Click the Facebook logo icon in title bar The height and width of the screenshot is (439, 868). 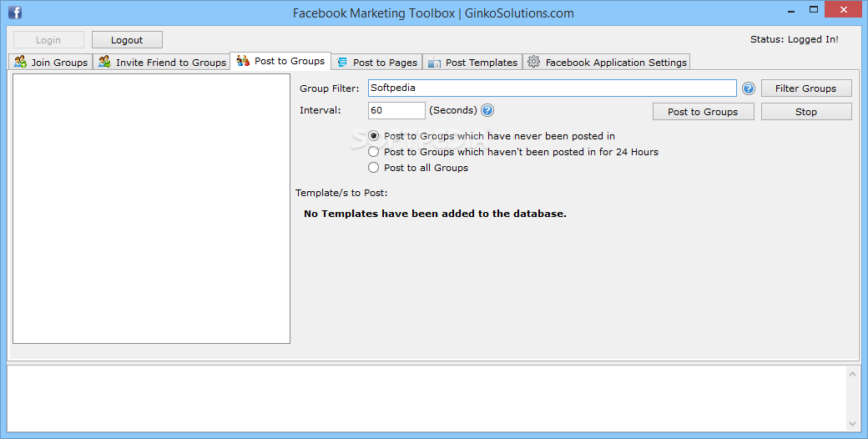[x=14, y=13]
